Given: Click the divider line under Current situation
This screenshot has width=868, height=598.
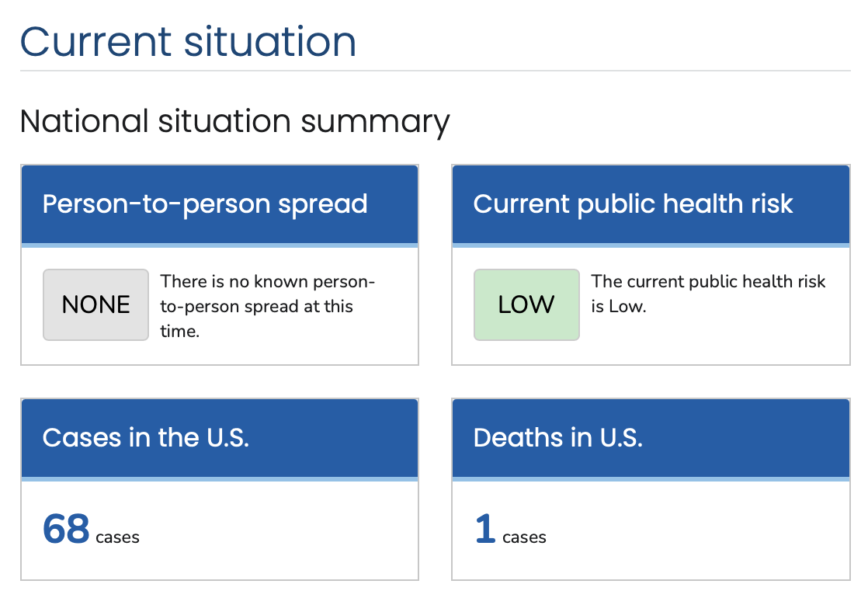Looking at the screenshot, I should [435, 71].
